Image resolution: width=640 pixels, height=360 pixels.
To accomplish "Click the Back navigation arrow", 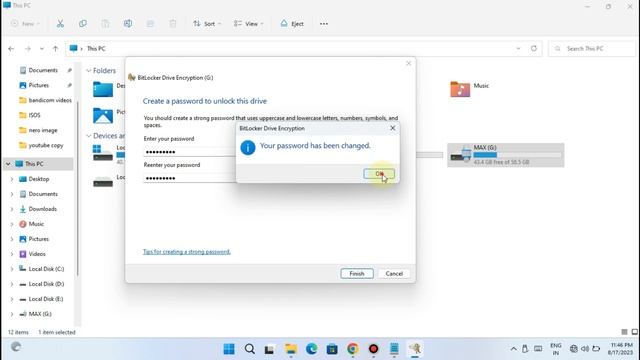I will [11, 49].
